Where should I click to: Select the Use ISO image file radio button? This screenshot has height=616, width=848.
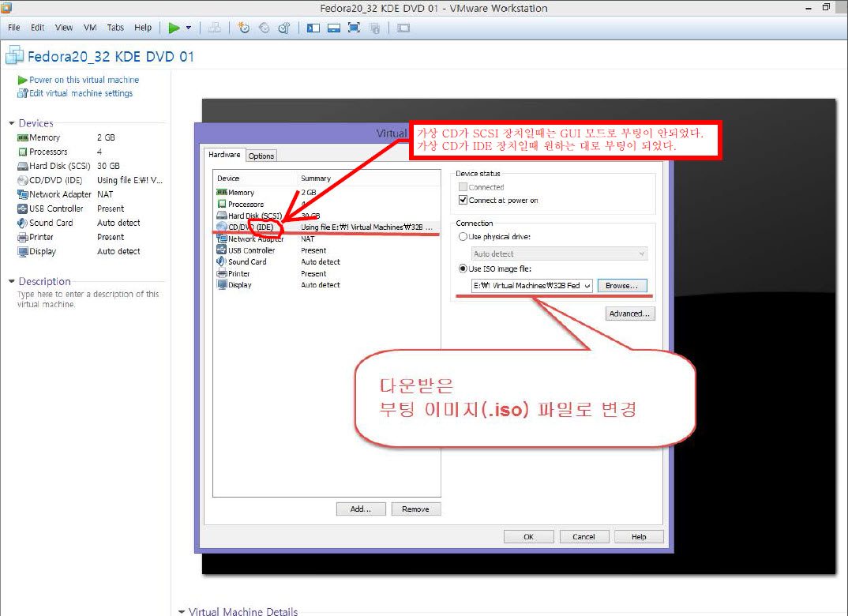(463, 269)
